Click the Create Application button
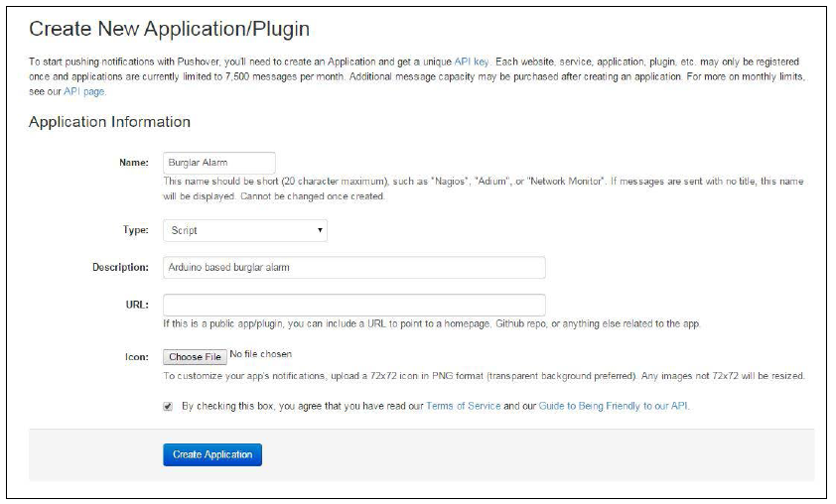Viewport: 836px width, 504px height. (x=212, y=454)
